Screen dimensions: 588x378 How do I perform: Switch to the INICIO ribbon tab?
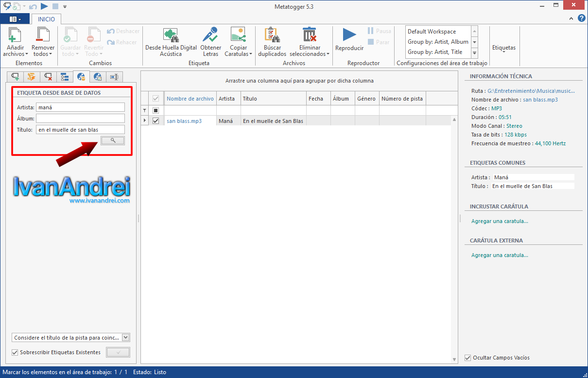(47, 19)
